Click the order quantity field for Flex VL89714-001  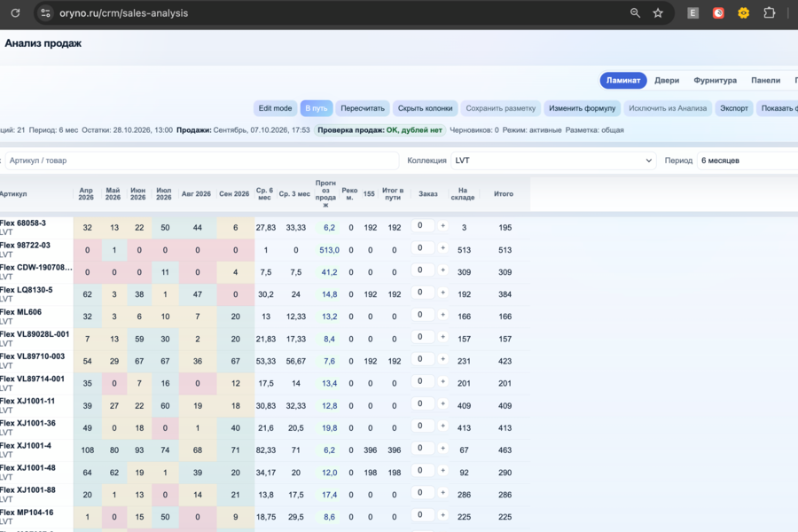pos(422,381)
